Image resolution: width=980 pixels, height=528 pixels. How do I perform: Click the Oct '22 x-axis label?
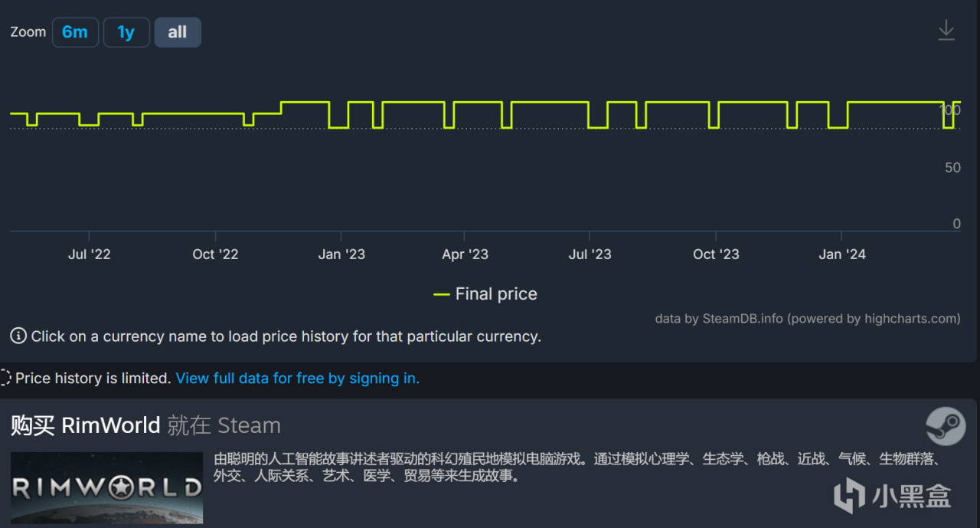215,254
